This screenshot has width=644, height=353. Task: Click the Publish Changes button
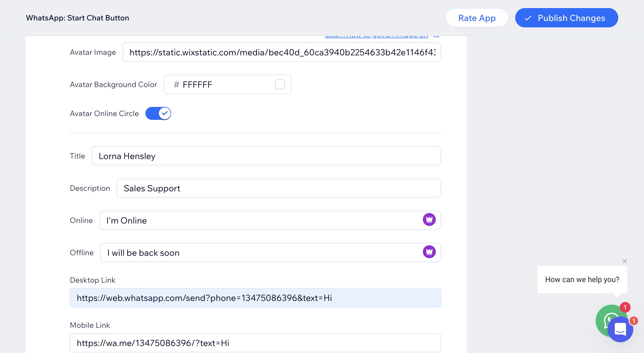[566, 18]
